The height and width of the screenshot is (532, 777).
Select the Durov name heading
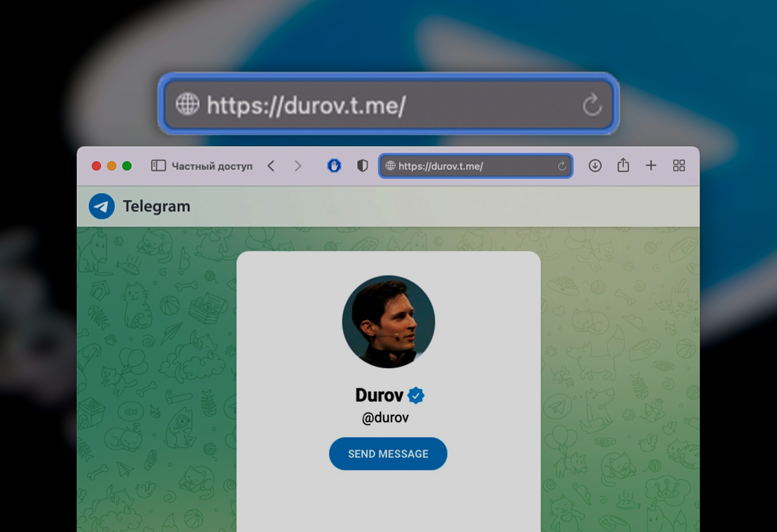pyautogui.click(x=379, y=395)
